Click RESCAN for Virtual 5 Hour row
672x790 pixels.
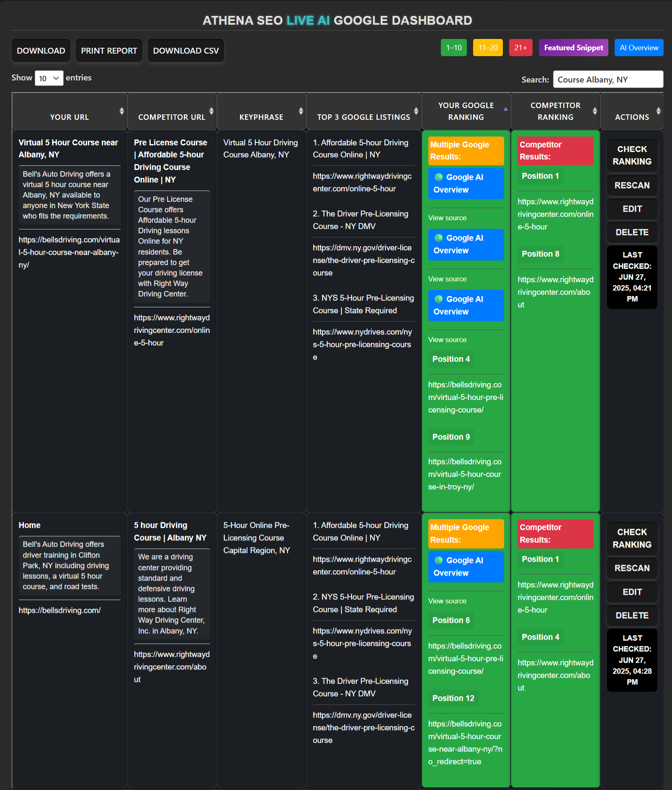pyautogui.click(x=632, y=186)
